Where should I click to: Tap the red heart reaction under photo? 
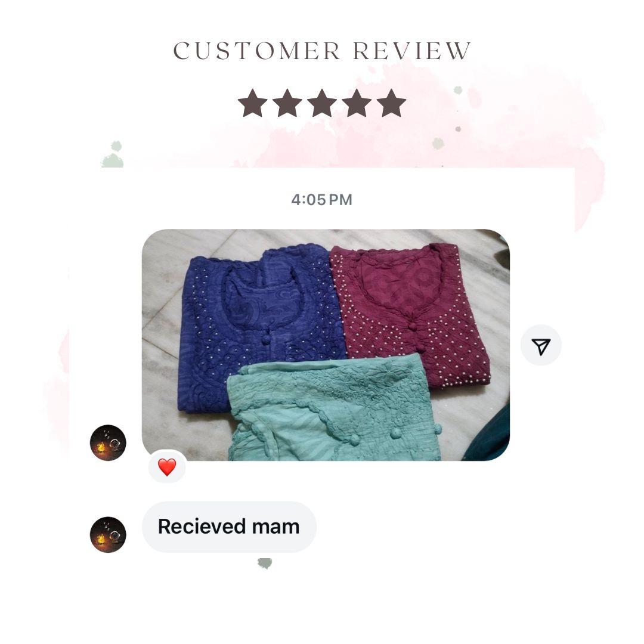167,467
